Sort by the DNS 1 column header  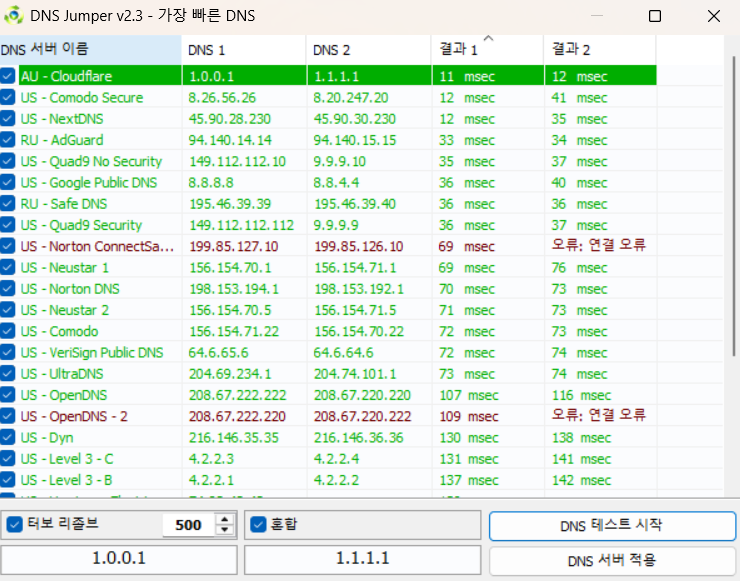coord(244,50)
